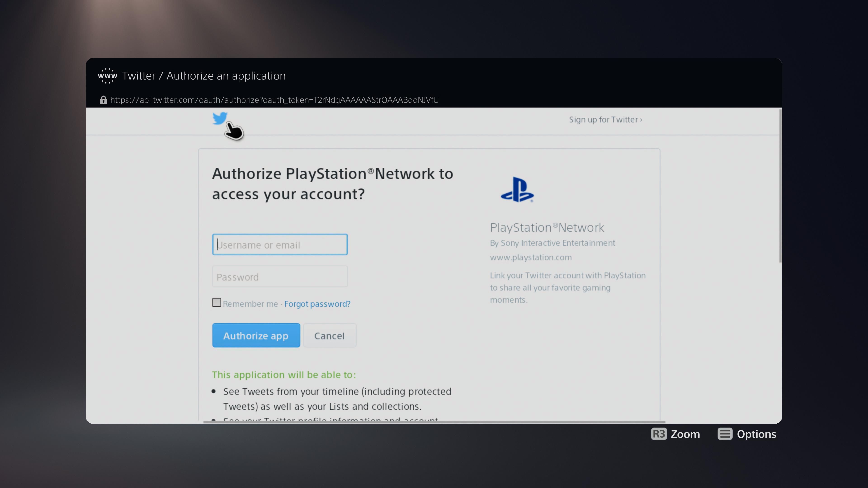Click the padlock icon in the address bar

click(x=103, y=100)
